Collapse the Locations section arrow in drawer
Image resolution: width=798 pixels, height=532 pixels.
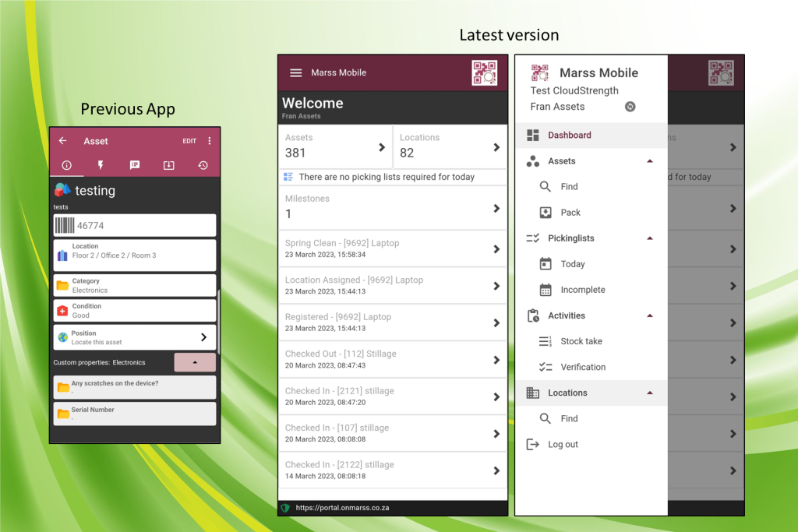[650, 393]
